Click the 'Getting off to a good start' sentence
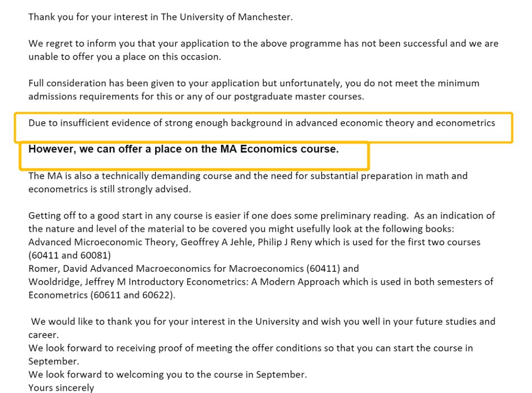532x393 pixels. coord(262,216)
